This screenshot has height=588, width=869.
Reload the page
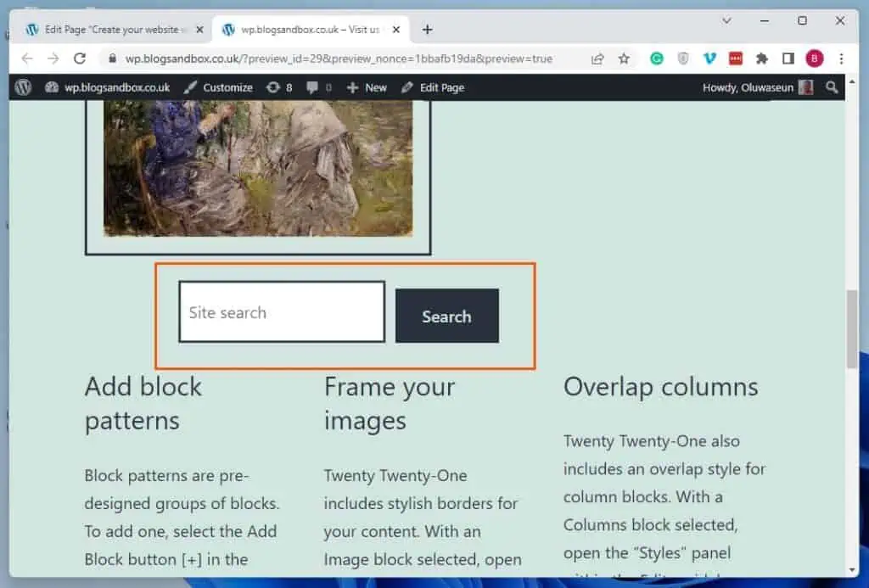(80, 59)
